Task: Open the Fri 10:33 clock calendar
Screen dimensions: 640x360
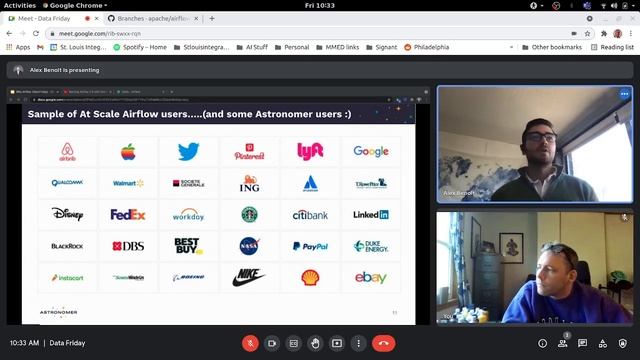Action: [x=320, y=5]
